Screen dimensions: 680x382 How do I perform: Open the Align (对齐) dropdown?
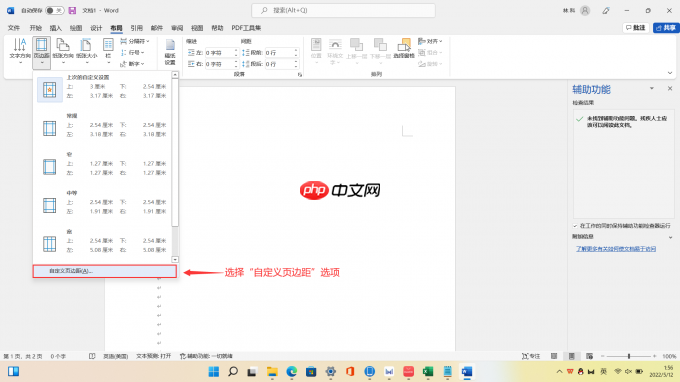(x=430, y=41)
